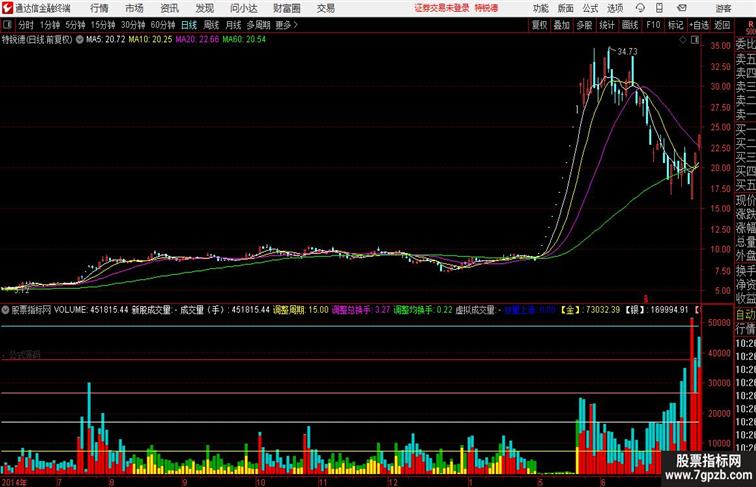Toggle the left sidebar panel icon
756x487 pixels.
(x=7, y=25)
